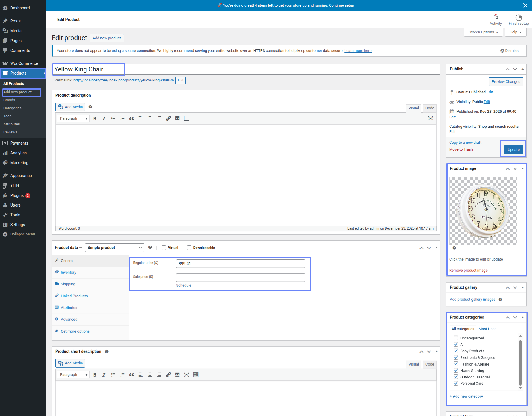The image size is (532, 416).
Task: Select the Most Used categories tab
Action: (x=487, y=329)
